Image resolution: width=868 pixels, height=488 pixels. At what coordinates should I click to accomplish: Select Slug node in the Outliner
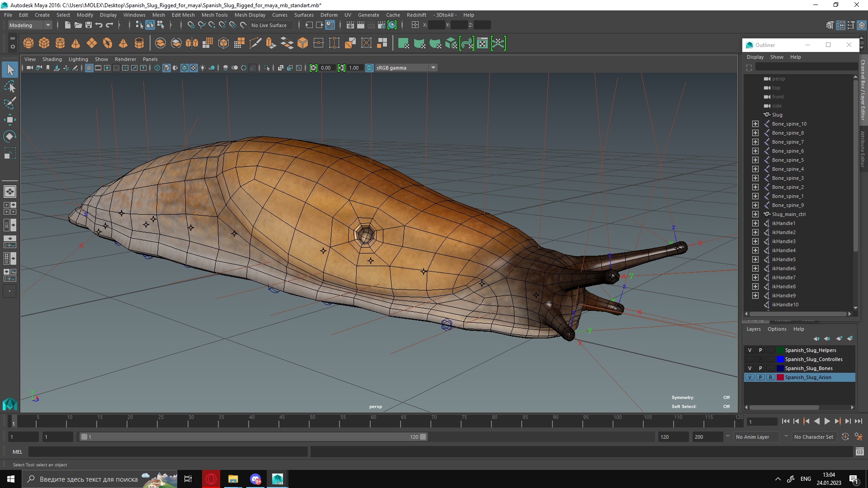[x=777, y=115]
